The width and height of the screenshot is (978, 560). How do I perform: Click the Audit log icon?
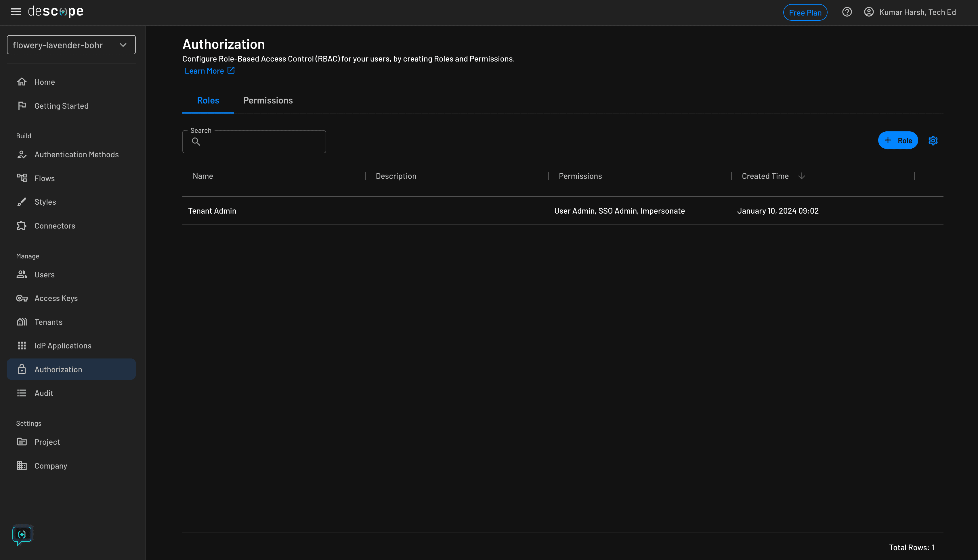pos(22,393)
